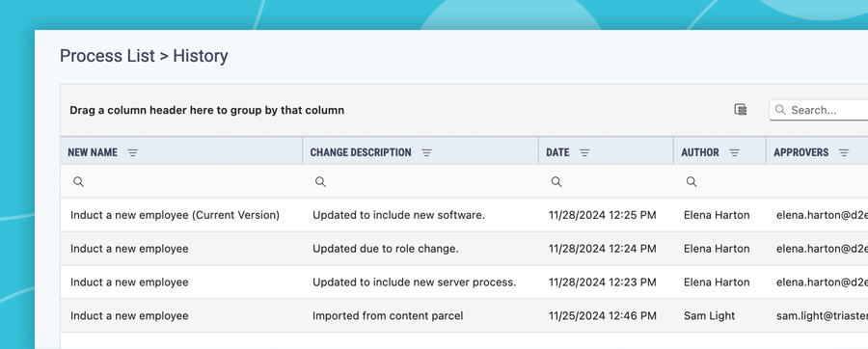The width and height of the screenshot is (868, 349).
Task: Click the Process List > History breadcrumb title
Action: point(144,56)
